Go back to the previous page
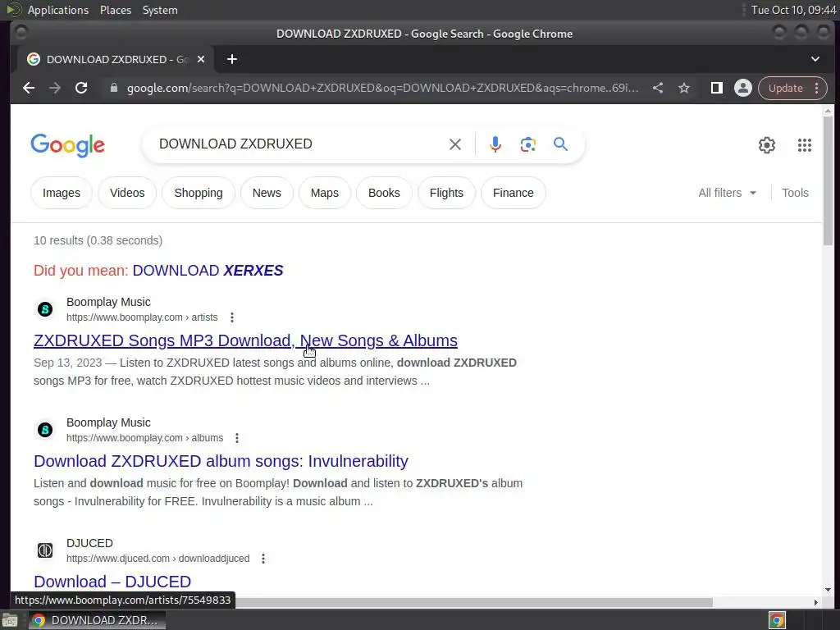Image resolution: width=840 pixels, height=630 pixels. pos(29,88)
